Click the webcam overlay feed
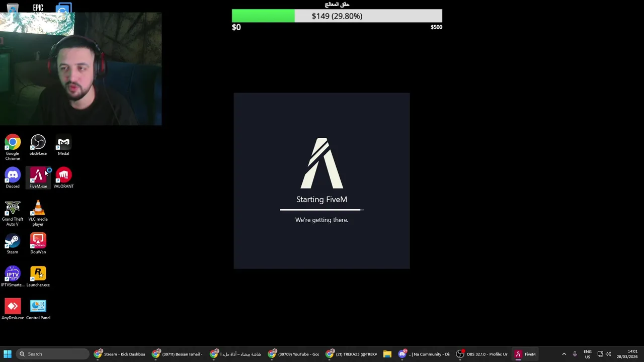The width and height of the screenshot is (644, 362). click(x=80, y=69)
